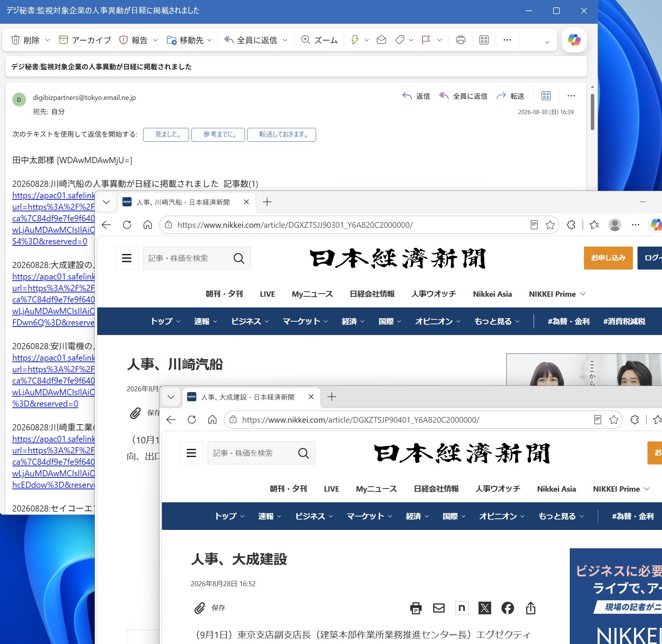Open tab list chevron in 川崎汽船 browser
662x644 pixels.
coord(107,202)
